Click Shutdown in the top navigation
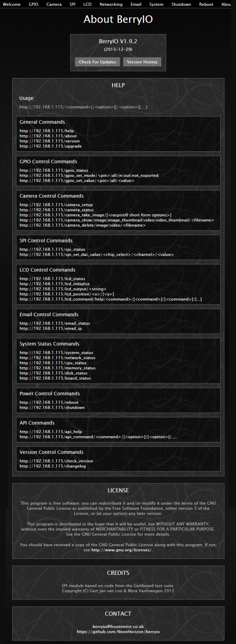 pyautogui.click(x=181, y=4)
